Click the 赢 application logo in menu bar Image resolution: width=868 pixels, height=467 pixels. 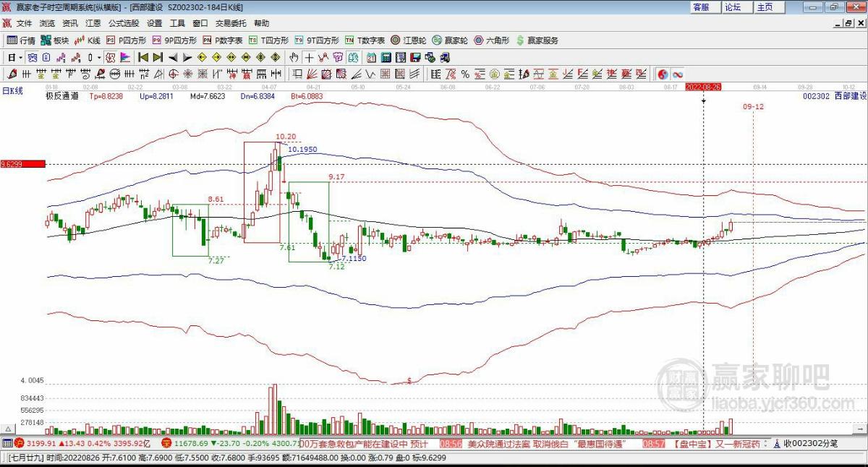tap(7, 23)
